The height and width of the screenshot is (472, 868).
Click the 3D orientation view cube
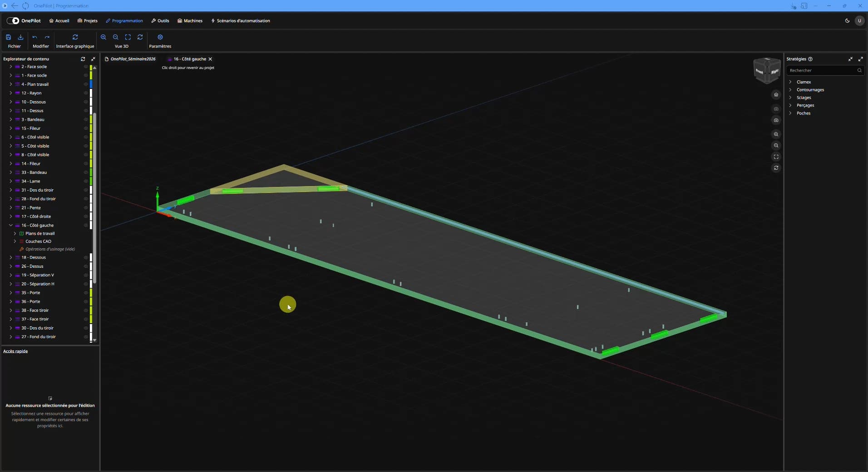click(767, 70)
